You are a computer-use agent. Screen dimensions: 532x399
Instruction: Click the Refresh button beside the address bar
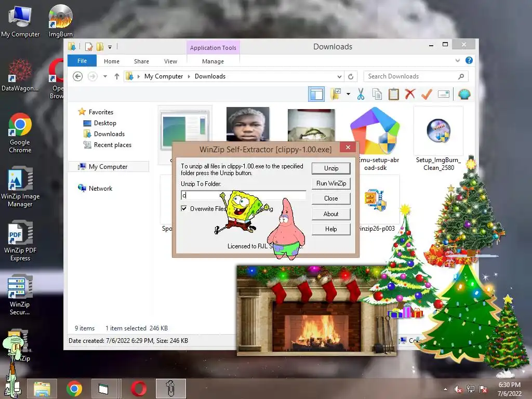click(x=351, y=77)
